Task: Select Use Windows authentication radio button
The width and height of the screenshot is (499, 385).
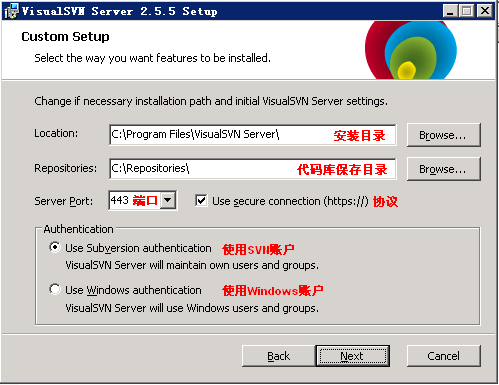Action: tap(55, 289)
